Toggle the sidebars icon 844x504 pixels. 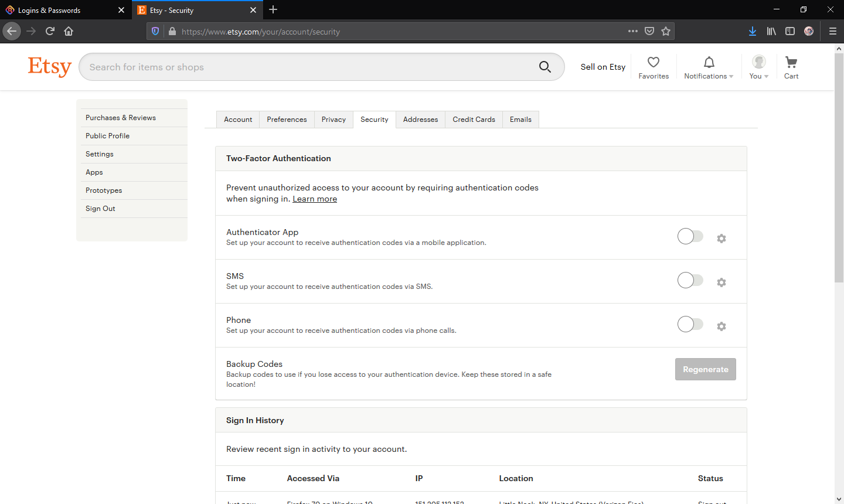tap(790, 31)
